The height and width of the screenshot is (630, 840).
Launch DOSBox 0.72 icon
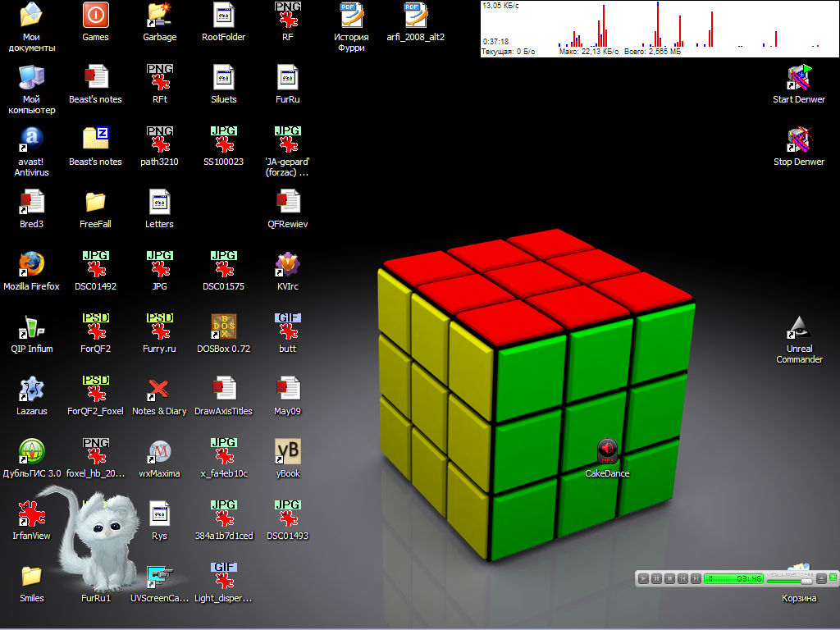point(224,326)
